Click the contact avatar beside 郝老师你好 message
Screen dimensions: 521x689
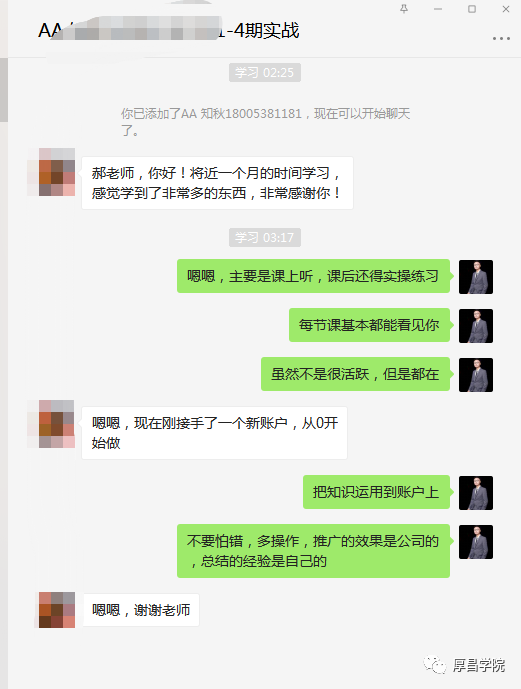(57, 172)
